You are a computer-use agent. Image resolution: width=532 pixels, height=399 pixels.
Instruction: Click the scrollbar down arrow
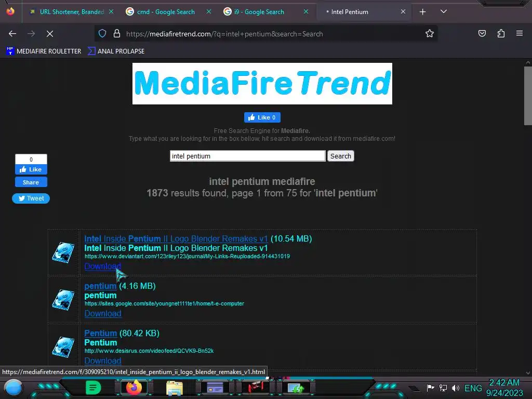528,373
